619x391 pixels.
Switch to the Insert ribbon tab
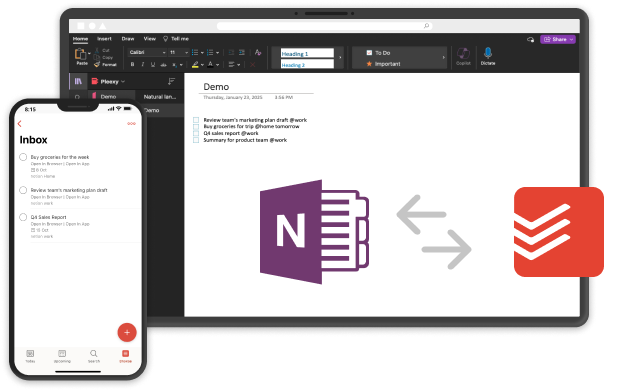click(104, 39)
